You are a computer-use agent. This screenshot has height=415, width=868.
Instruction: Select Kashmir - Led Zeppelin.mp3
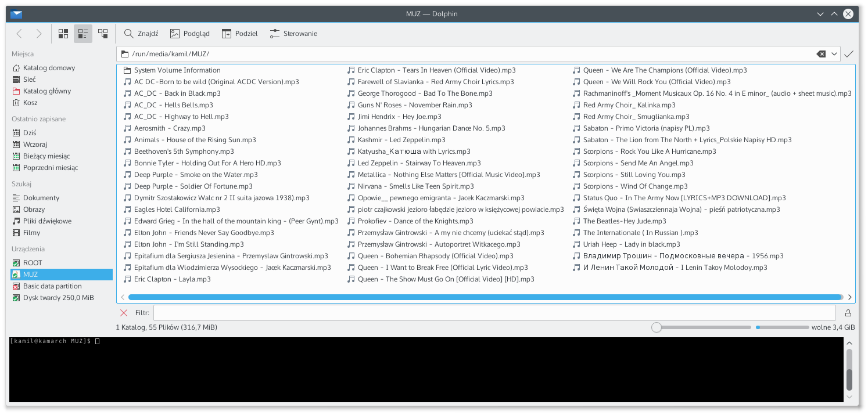[x=396, y=140]
